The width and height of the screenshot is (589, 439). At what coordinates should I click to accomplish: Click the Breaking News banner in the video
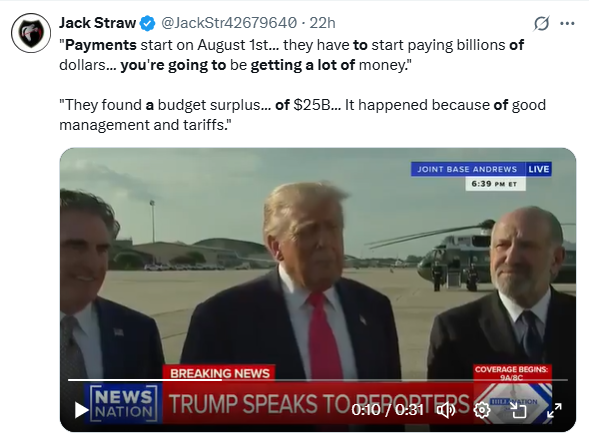tap(219, 373)
